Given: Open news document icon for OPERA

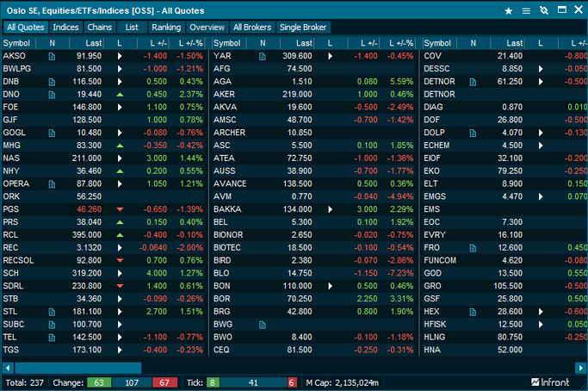Looking at the screenshot, I should (52, 183).
